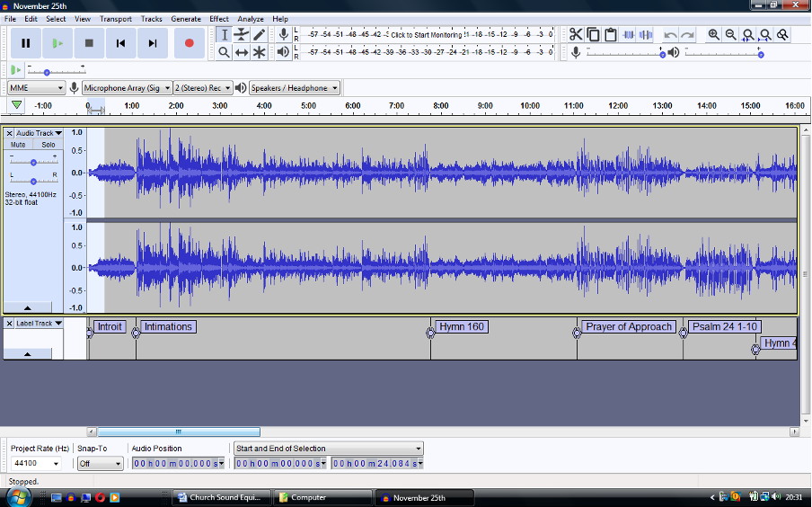The image size is (812, 507).
Task: Paste with the clipboard icon
Action: (611, 35)
